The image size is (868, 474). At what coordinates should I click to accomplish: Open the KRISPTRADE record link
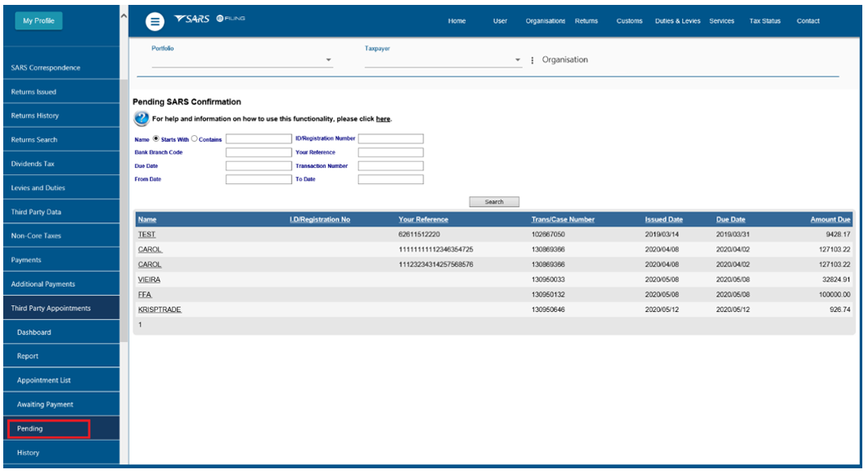click(x=160, y=309)
